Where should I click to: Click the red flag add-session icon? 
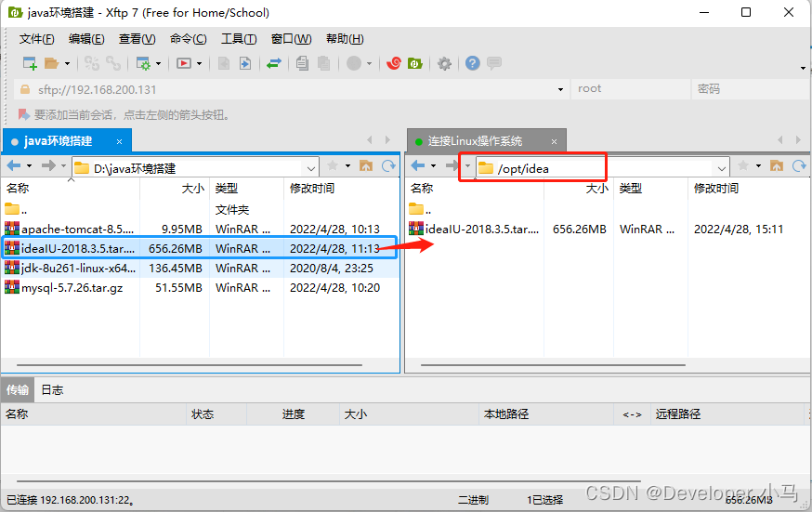pos(23,114)
